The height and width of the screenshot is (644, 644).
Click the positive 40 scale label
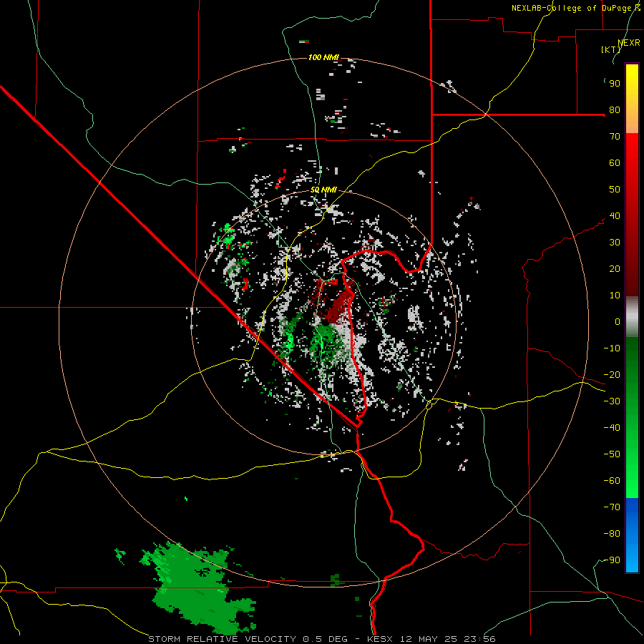tap(615, 215)
